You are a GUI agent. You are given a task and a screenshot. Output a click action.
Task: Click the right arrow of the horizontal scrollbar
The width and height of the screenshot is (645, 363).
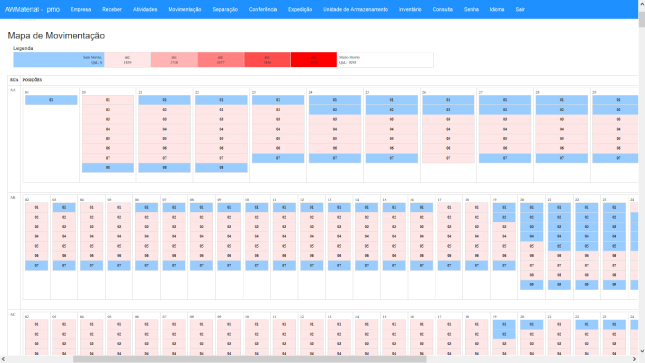point(634,359)
